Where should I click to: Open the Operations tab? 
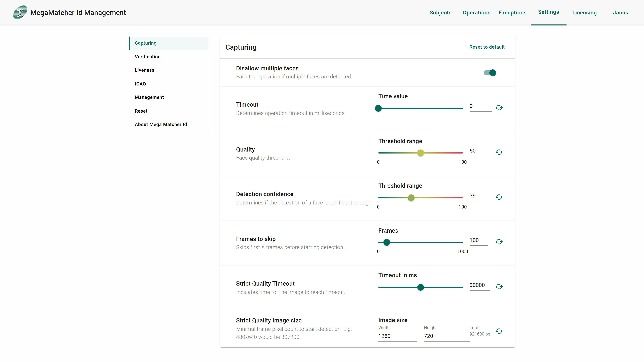pyautogui.click(x=476, y=13)
